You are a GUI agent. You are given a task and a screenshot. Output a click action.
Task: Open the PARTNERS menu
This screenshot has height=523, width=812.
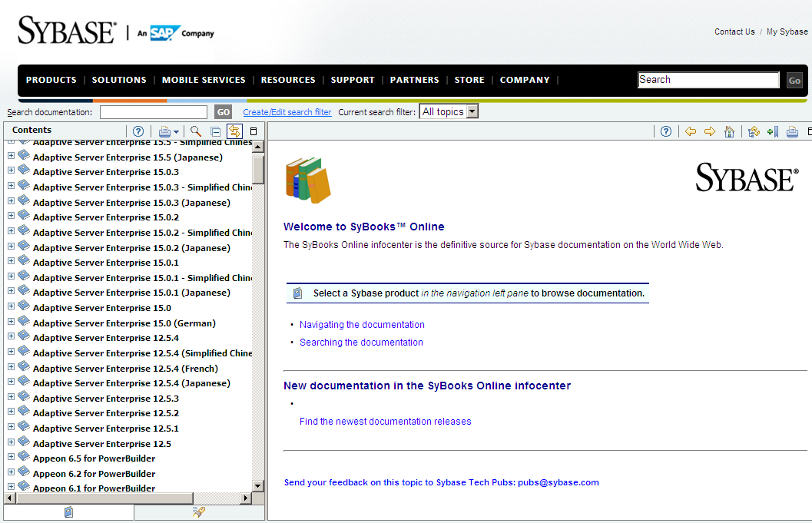click(414, 80)
